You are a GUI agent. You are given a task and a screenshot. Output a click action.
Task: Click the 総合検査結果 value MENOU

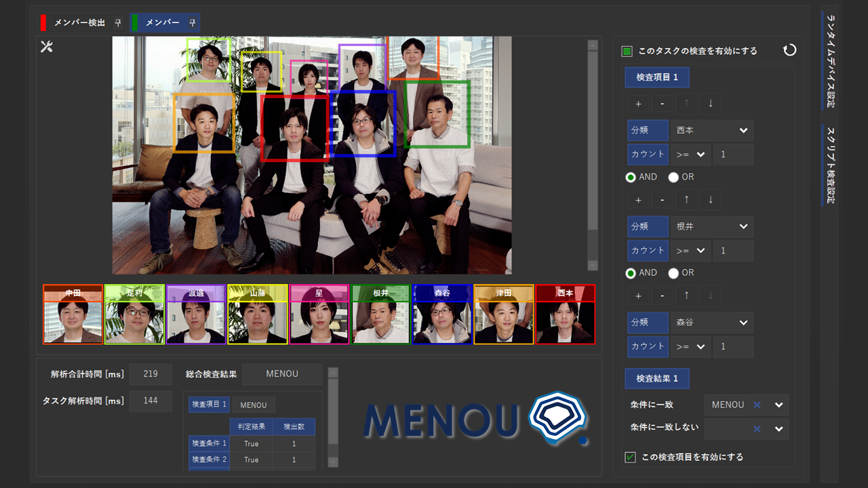point(282,374)
